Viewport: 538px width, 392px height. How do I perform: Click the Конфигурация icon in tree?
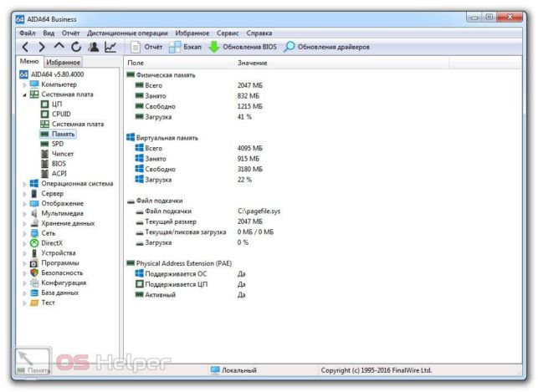[x=34, y=283]
